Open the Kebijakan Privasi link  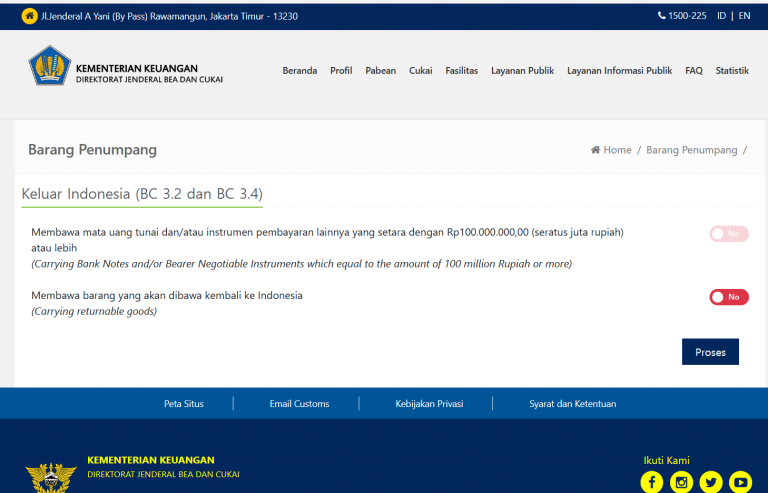[429, 404]
